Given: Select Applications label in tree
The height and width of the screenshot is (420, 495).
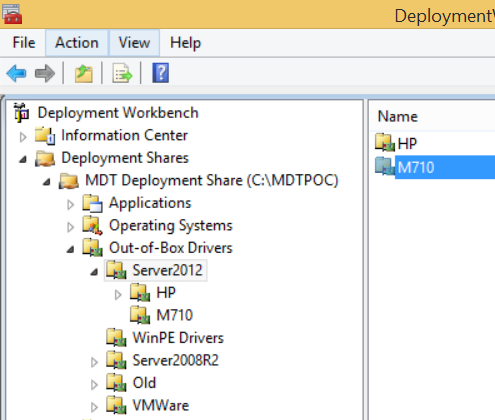Looking at the screenshot, I should [x=150, y=203].
